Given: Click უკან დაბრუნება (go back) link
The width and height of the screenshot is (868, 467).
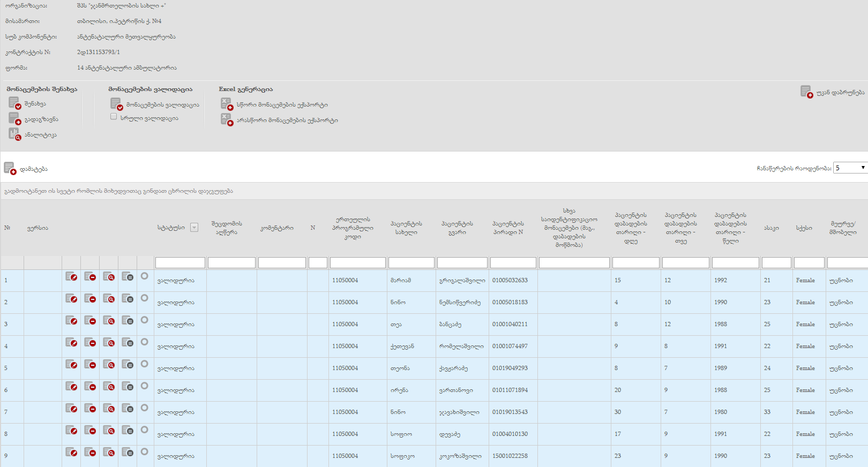Looking at the screenshot, I should pyautogui.click(x=840, y=92).
